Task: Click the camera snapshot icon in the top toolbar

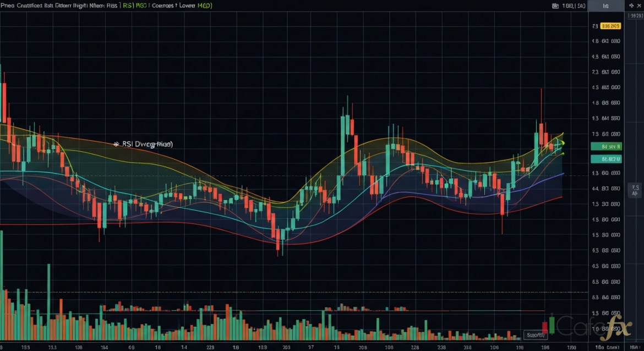Action: click(x=555, y=6)
